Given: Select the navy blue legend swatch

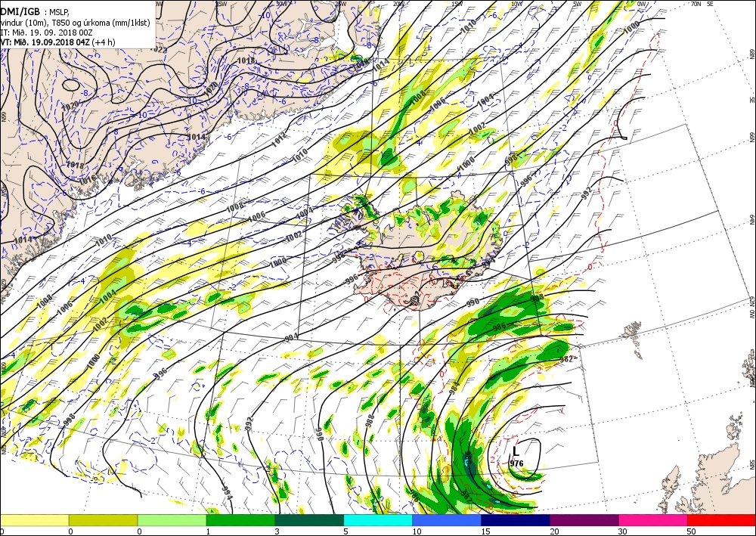Looking at the screenshot, I should point(516,520).
